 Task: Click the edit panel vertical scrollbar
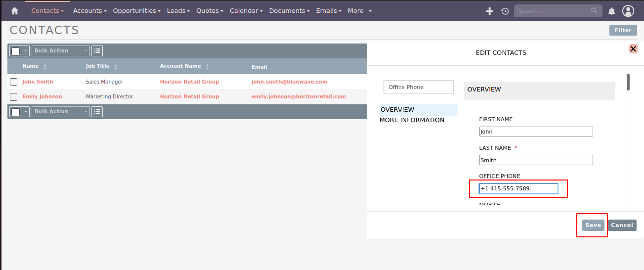pyautogui.click(x=628, y=82)
